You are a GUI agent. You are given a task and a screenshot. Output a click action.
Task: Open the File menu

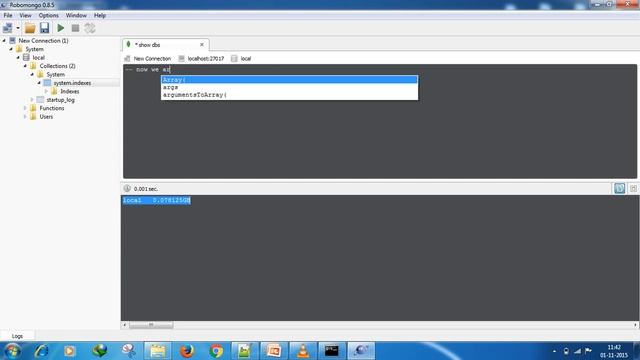pyautogui.click(x=8, y=15)
